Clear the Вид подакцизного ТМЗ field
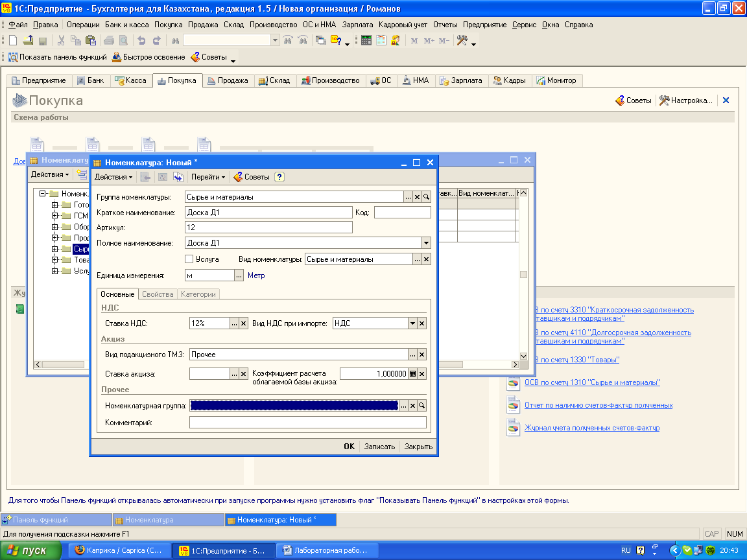This screenshot has width=747, height=560. 421,355
